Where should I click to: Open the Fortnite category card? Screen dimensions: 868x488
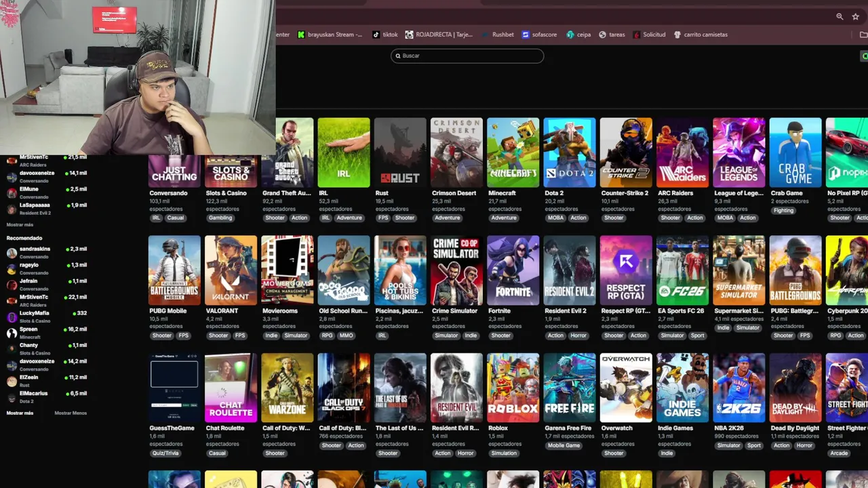513,270
